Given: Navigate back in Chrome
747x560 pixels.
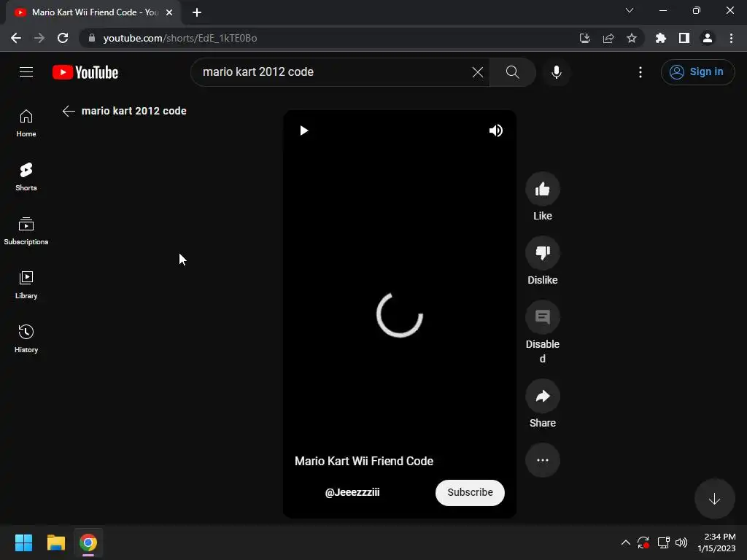Looking at the screenshot, I should [x=16, y=38].
